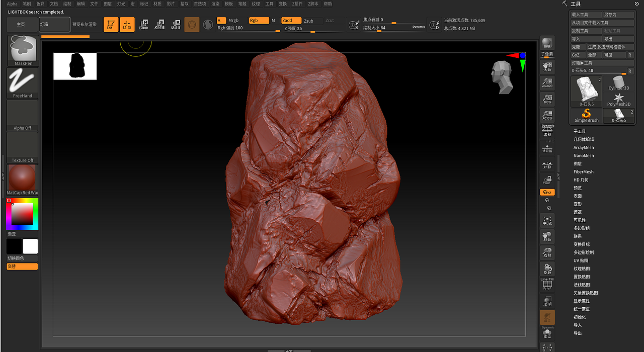The height and width of the screenshot is (352, 644).
Task: Open the FreeHand stroke selector
Action: [x=23, y=83]
